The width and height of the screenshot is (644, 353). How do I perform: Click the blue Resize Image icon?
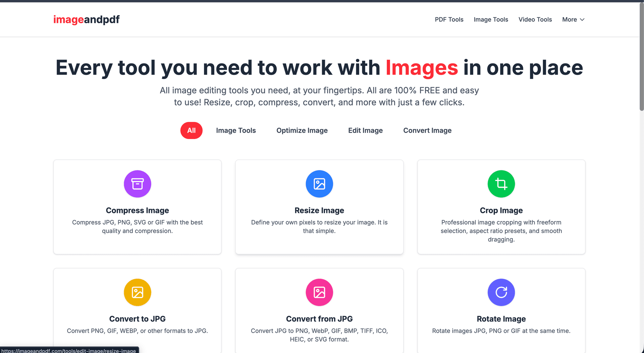pos(319,184)
